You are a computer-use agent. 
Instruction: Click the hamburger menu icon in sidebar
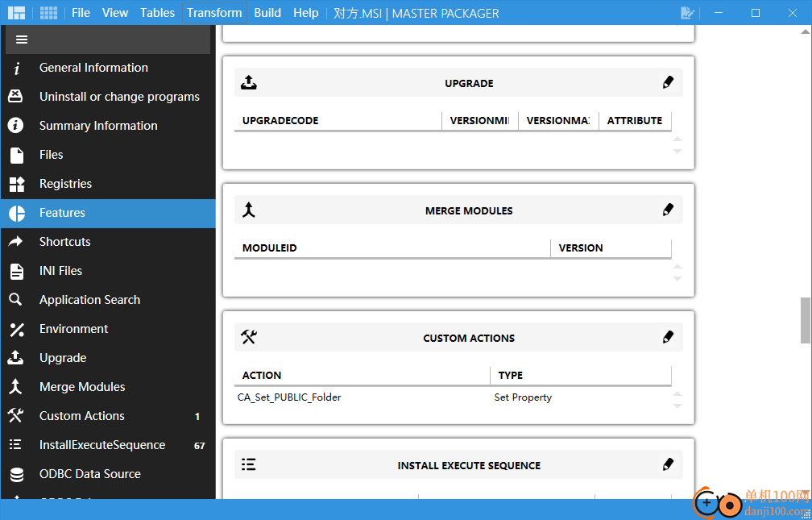click(x=22, y=40)
